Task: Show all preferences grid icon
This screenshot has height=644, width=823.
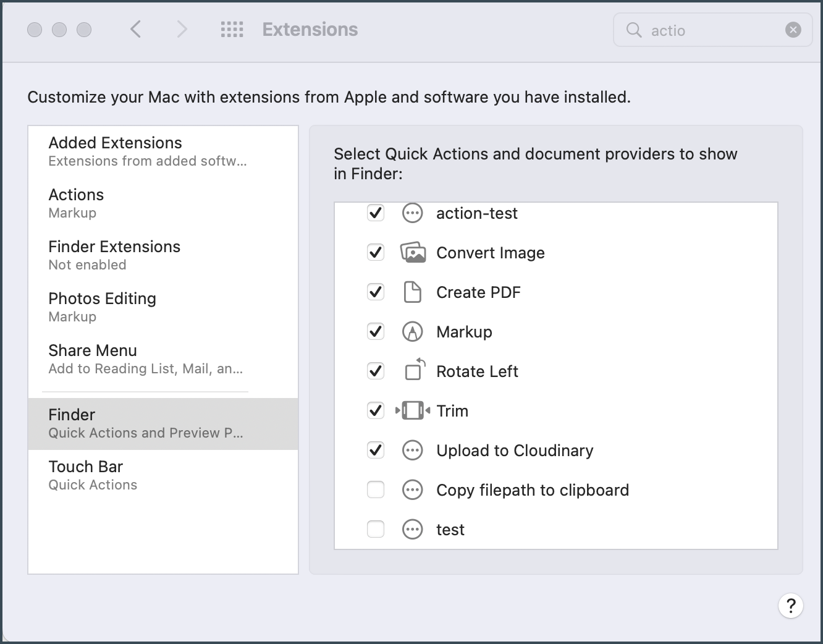Action: coord(232,29)
